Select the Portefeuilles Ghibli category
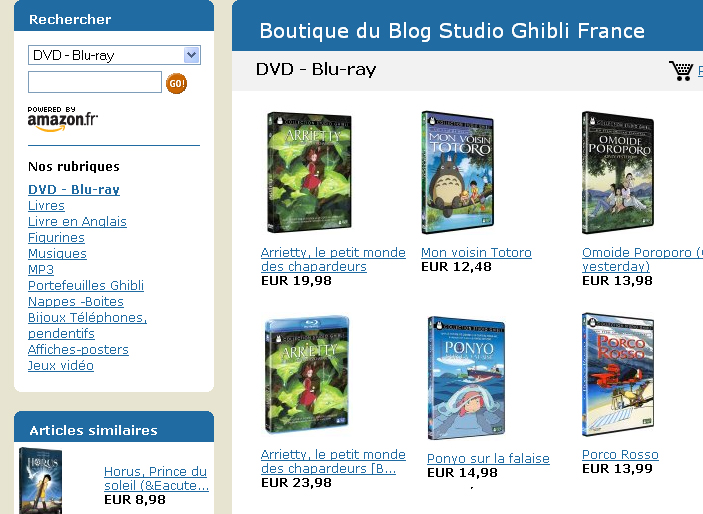Viewport: 703px width, 514px height. point(86,286)
